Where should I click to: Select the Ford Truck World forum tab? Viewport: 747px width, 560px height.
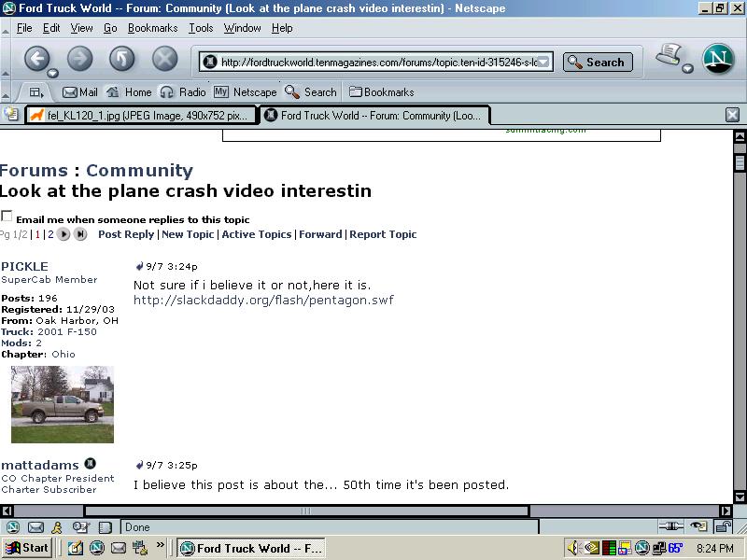(x=374, y=115)
